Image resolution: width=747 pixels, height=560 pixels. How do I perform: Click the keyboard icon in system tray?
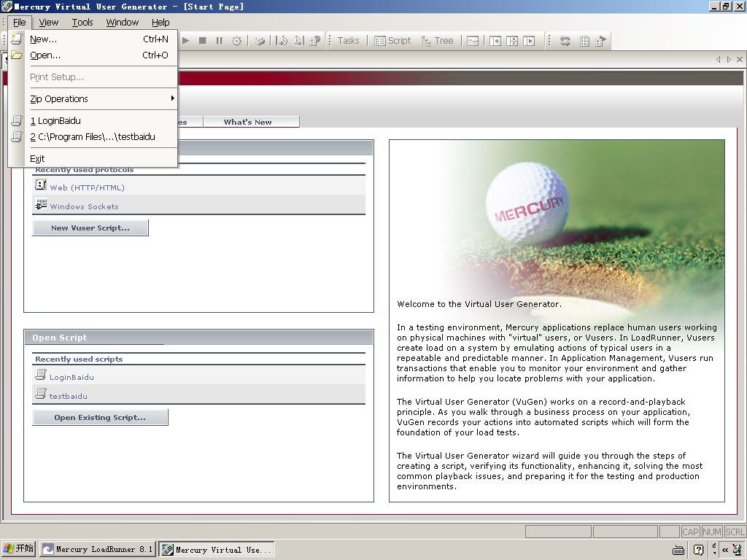pyautogui.click(x=678, y=550)
